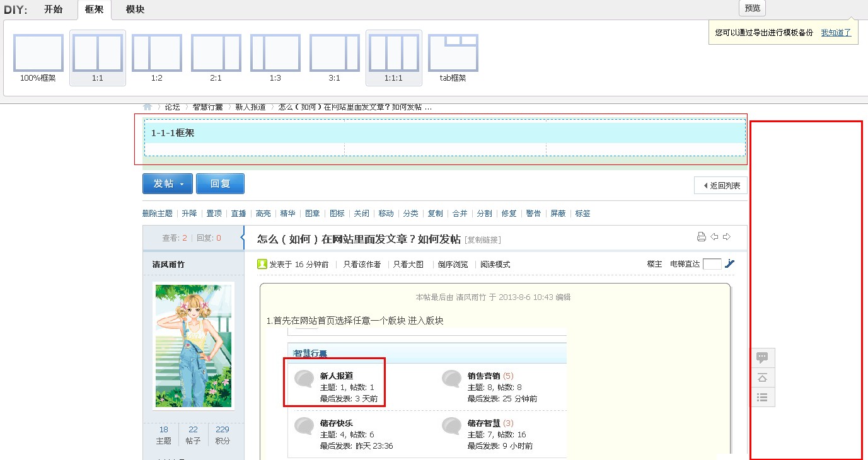Click the 屏蔽 block link
This screenshot has height=460, width=868.
click(558, 214)
